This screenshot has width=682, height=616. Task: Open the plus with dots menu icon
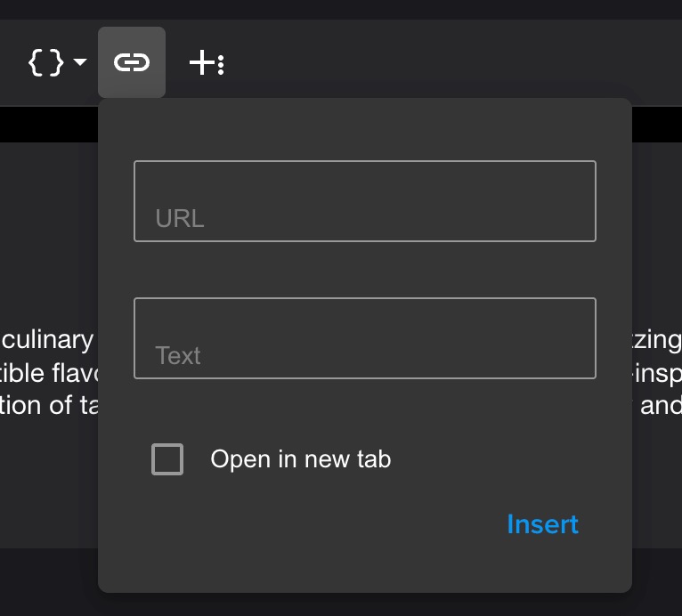(206, 62)
